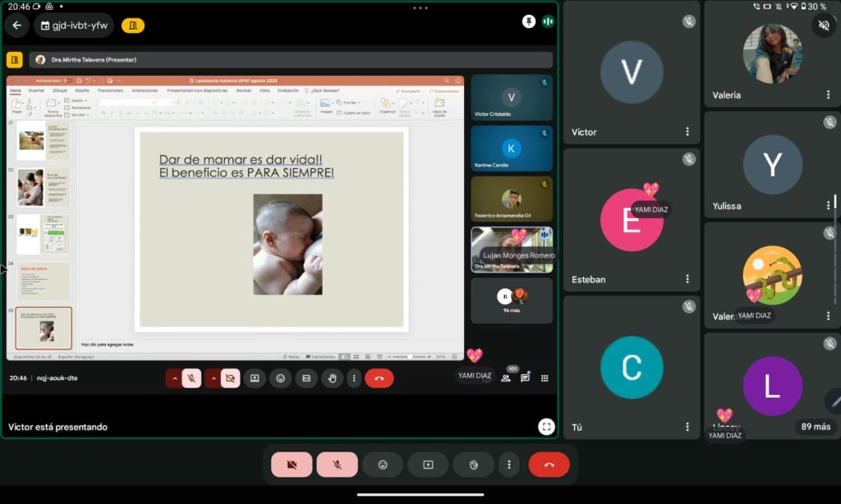Open the chat panel in shared Meet window
The image size is (841, 504).
525,378
